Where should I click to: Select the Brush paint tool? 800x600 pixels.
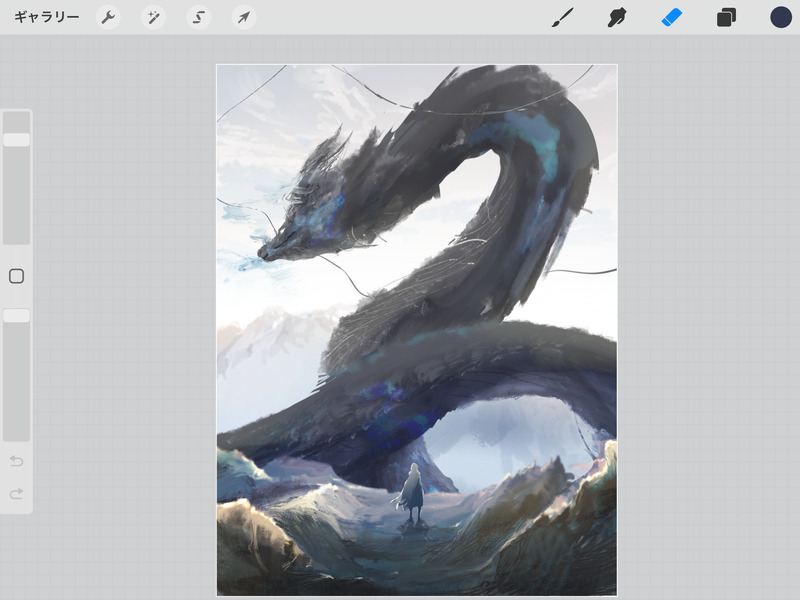pos(563,17)
